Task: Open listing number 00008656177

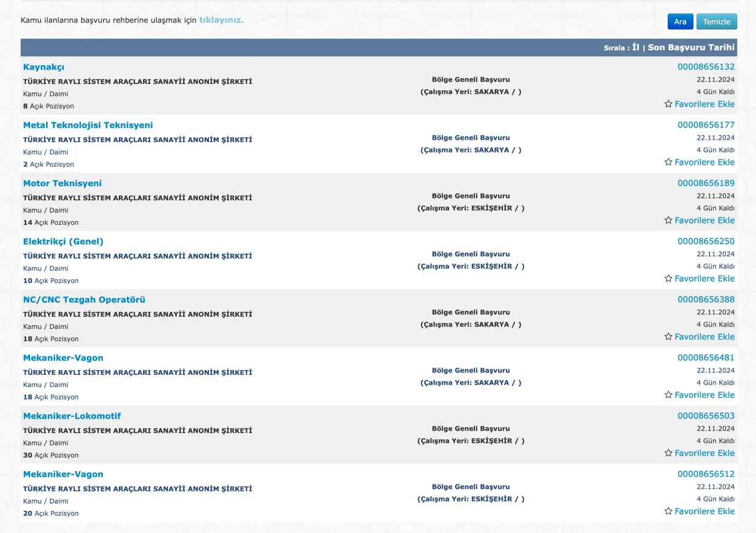Action: (706, 125)
